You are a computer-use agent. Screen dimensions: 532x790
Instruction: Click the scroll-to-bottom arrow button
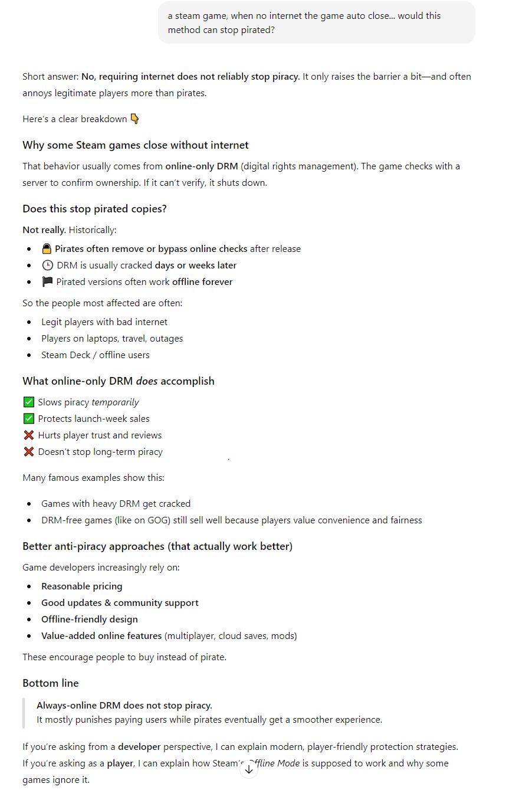pos(248,769)
